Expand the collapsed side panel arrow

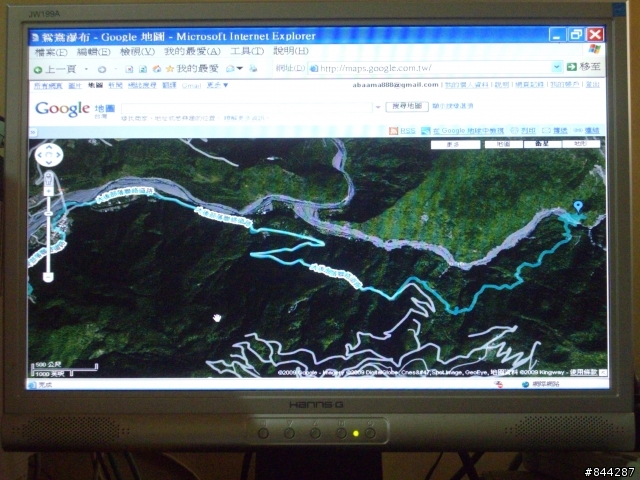(x=33, y=132)
